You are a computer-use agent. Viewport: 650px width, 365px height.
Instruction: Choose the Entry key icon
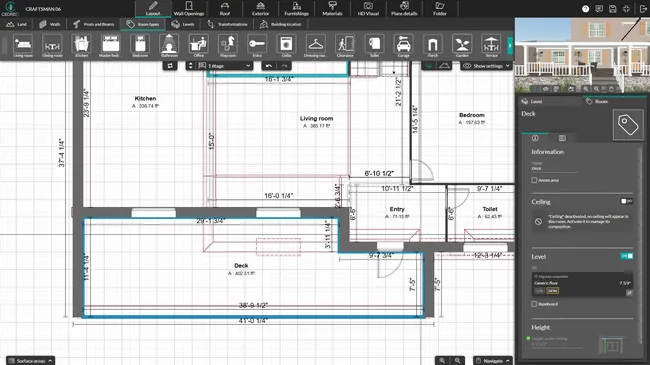257,45
